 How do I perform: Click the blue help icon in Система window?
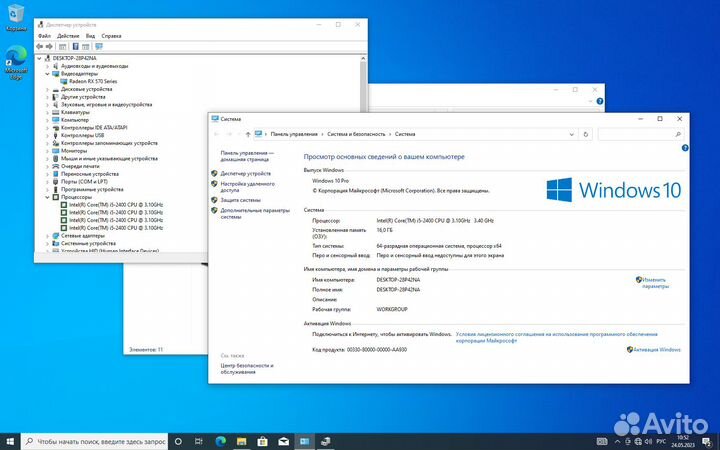coord(685,148)
